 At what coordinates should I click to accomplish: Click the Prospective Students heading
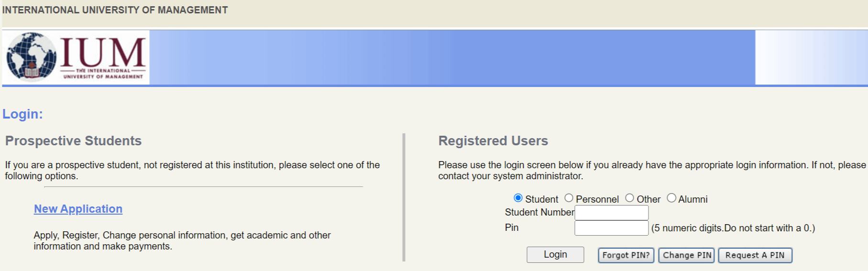pos(73,141)
